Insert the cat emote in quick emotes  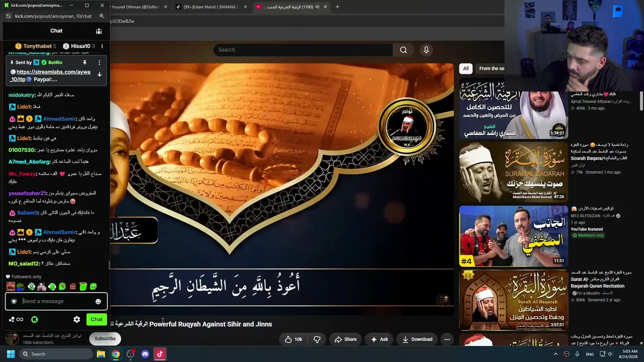pyautogui.click(x=42, y=287)
